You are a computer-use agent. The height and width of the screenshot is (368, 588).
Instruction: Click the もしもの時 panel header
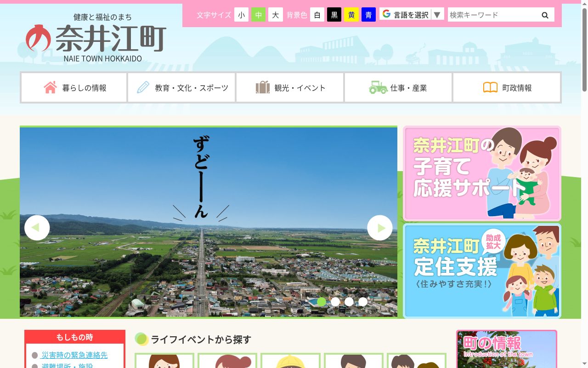(75, 337)
